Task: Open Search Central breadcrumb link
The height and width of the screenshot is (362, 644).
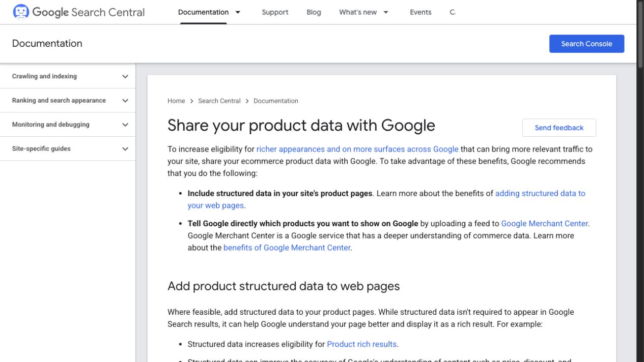Action: coord(219,101)
